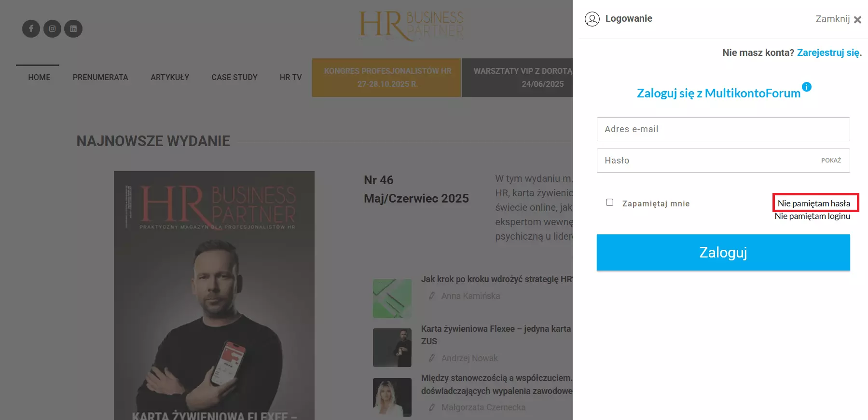Screen dimensions: 868x420
Task: Click the user avatar icon beside Logowanie
Action: click(592, 19)
